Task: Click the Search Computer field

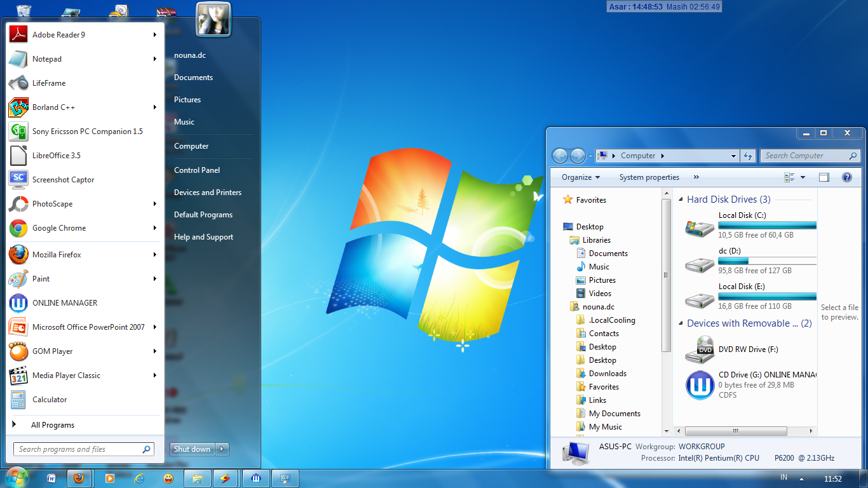Action: click(x=811, y=156)
